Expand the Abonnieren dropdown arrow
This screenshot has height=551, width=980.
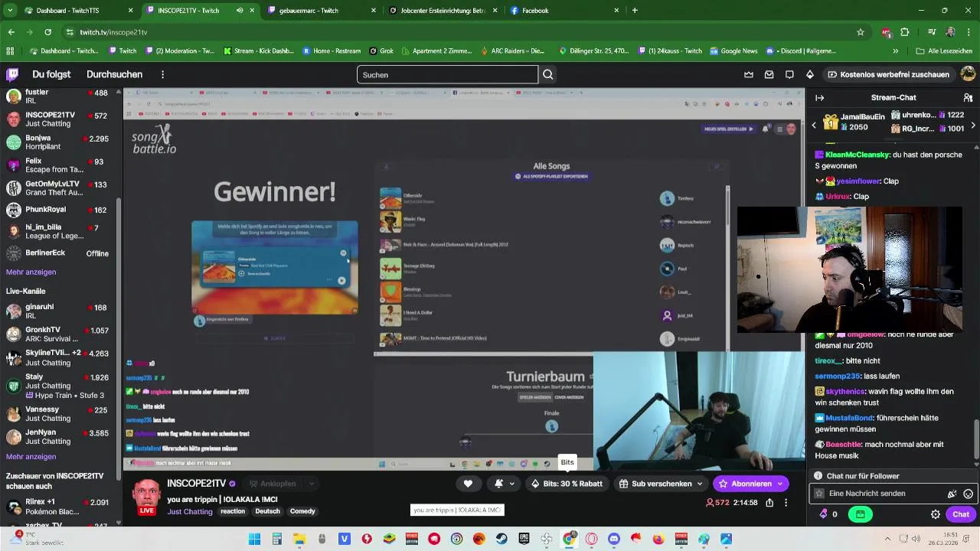point(780,484)
